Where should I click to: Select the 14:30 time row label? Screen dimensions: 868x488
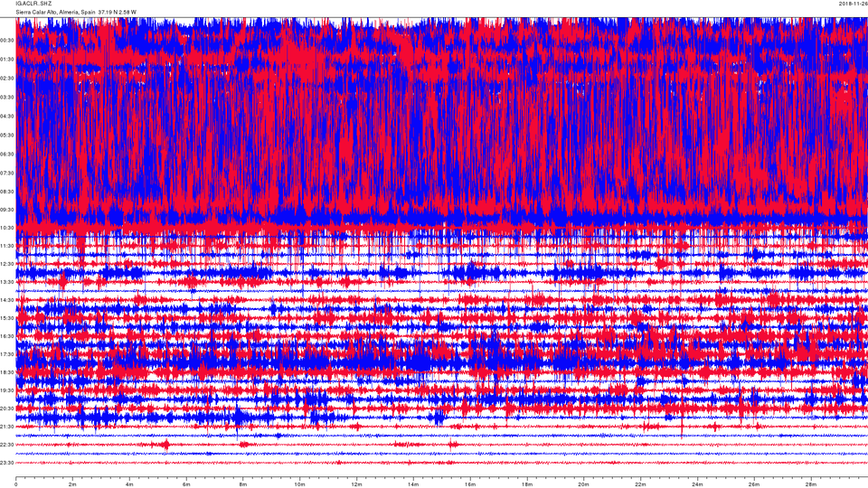[x=7, y=300]
